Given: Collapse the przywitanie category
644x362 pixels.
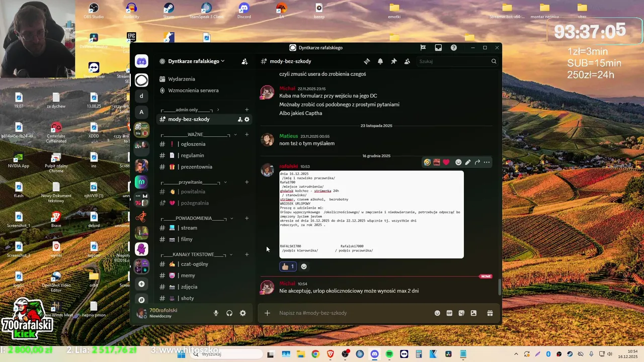Looking at the screenshot, I should [194, 183].
